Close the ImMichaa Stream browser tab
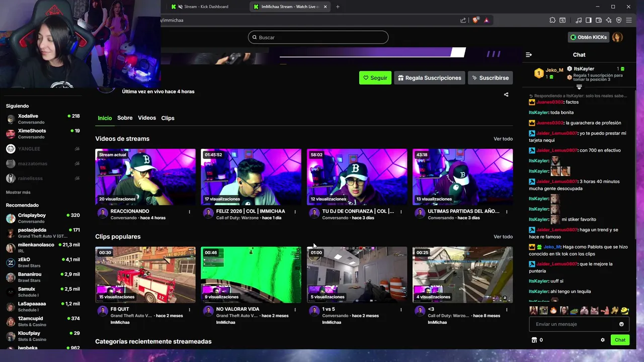644x362 pixels. (325, 7)
